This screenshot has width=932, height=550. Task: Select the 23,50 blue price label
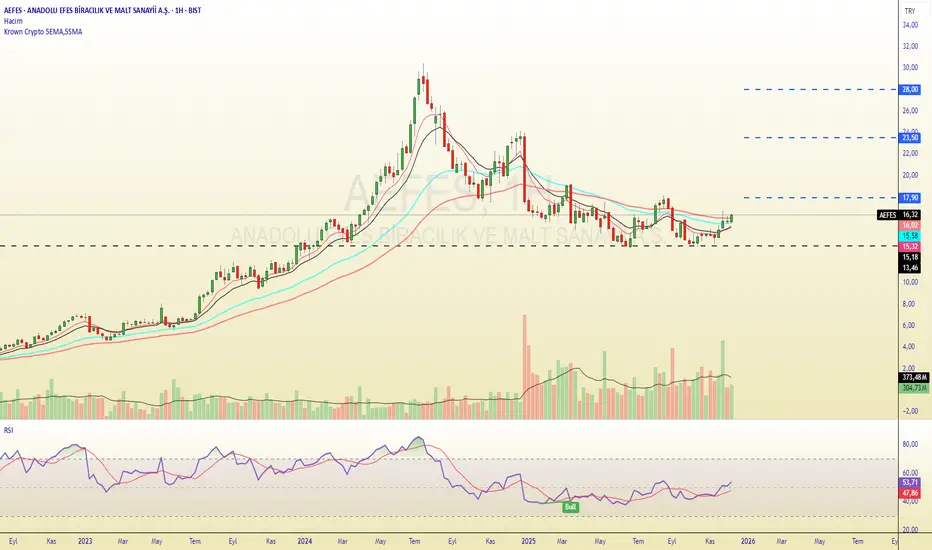910,138
